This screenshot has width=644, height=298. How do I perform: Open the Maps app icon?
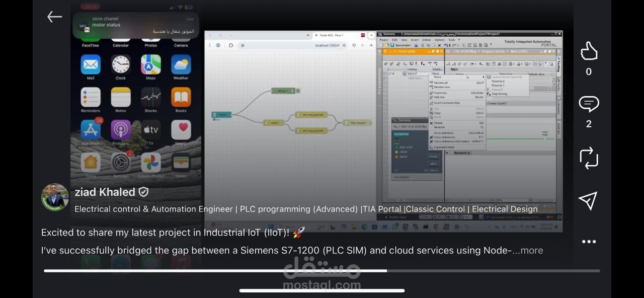[x=151, y=65]
